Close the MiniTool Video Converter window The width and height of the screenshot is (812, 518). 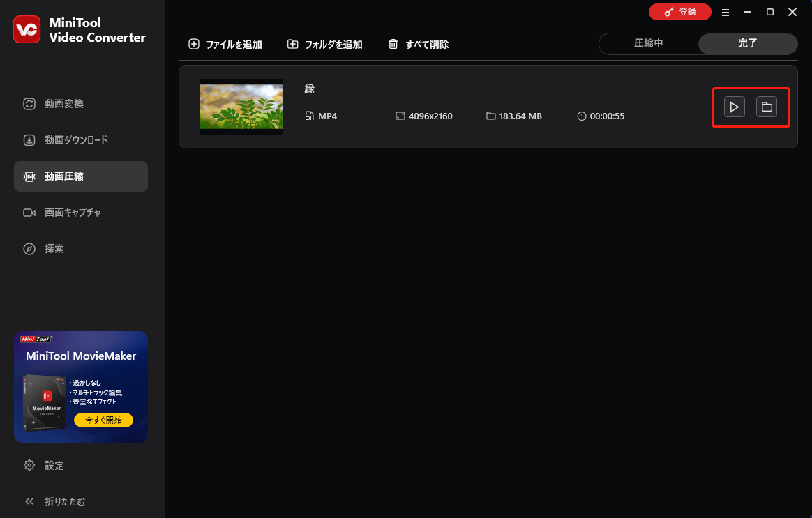click(792, 12)
